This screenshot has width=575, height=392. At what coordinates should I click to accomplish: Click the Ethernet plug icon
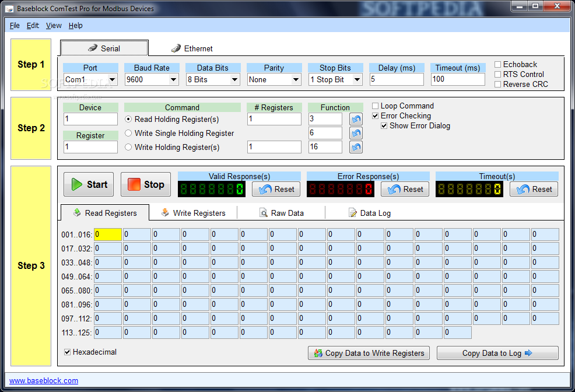(x=176, y=48)
